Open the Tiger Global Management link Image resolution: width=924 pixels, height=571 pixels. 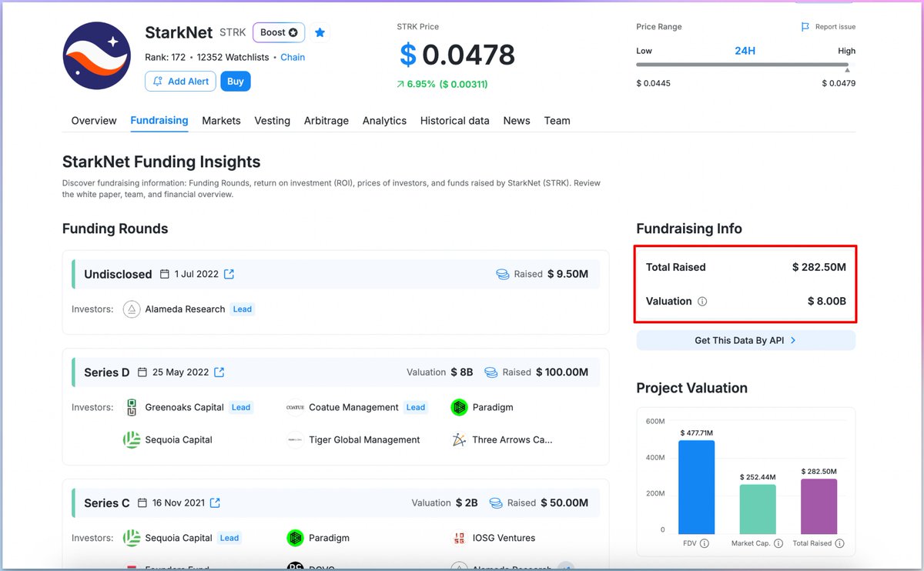364,440
